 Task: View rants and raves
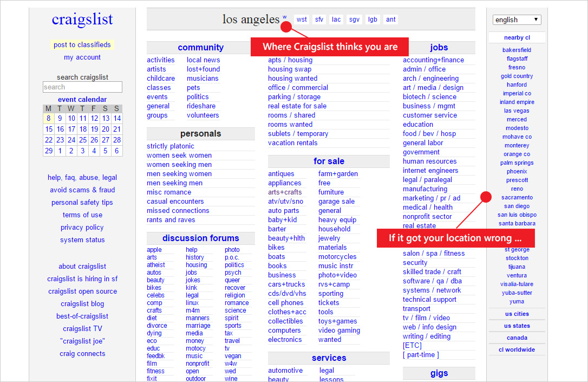[171, 220]
